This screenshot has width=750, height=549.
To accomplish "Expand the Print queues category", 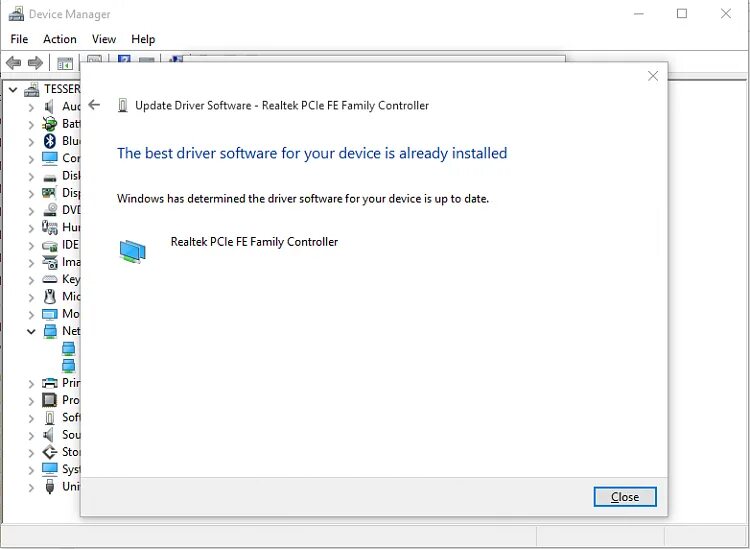I will point(31,384).
